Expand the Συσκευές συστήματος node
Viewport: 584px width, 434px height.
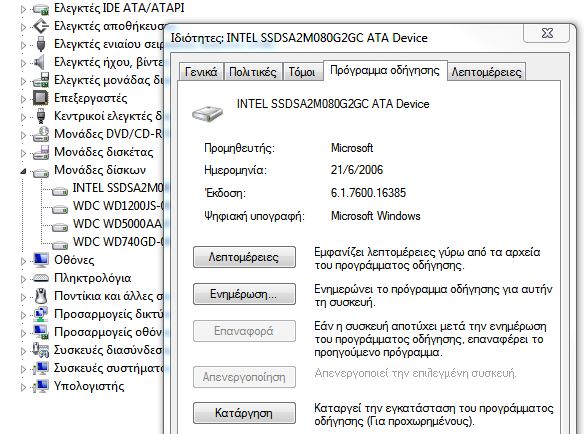[x=23, y=368]
